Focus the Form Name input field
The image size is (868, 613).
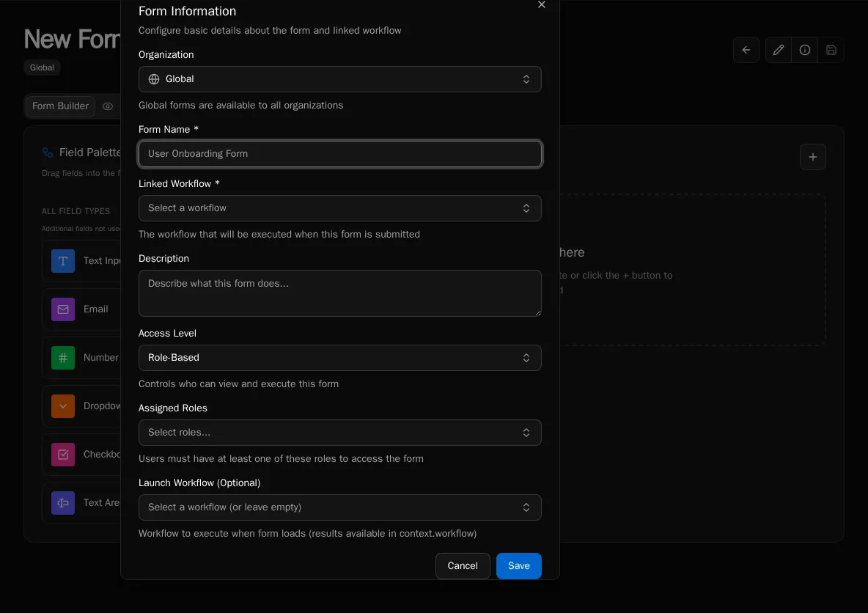pyautogui.click(x=339, y=154)
